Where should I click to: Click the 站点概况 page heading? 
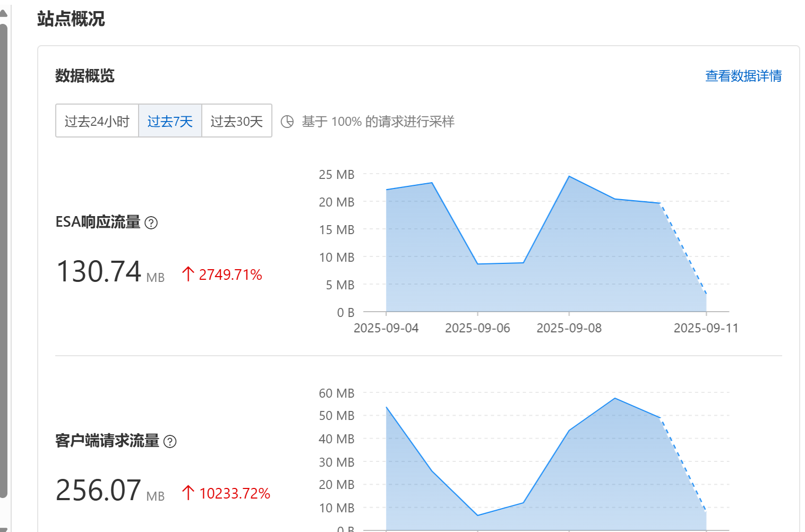click(x=71, y=19)
